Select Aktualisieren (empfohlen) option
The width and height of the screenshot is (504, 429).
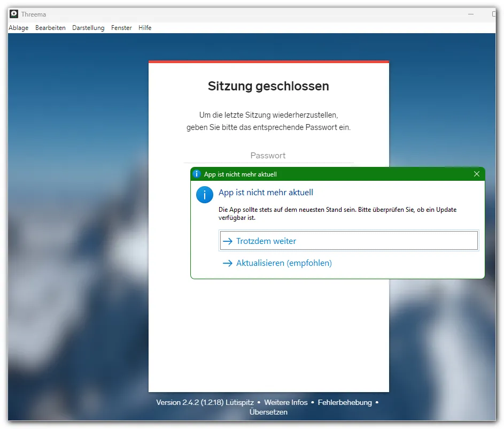pyautogui.click(x=284, y=263)
